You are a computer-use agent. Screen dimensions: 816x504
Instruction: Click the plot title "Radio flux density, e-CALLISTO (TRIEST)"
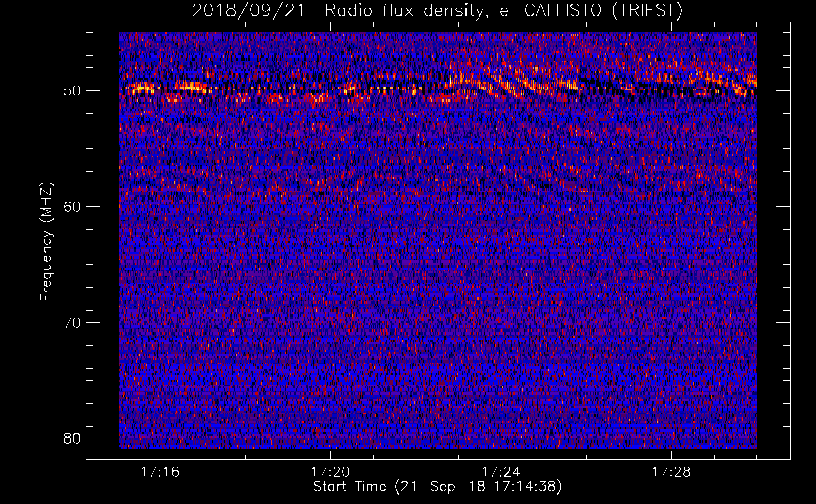point(504,11)
